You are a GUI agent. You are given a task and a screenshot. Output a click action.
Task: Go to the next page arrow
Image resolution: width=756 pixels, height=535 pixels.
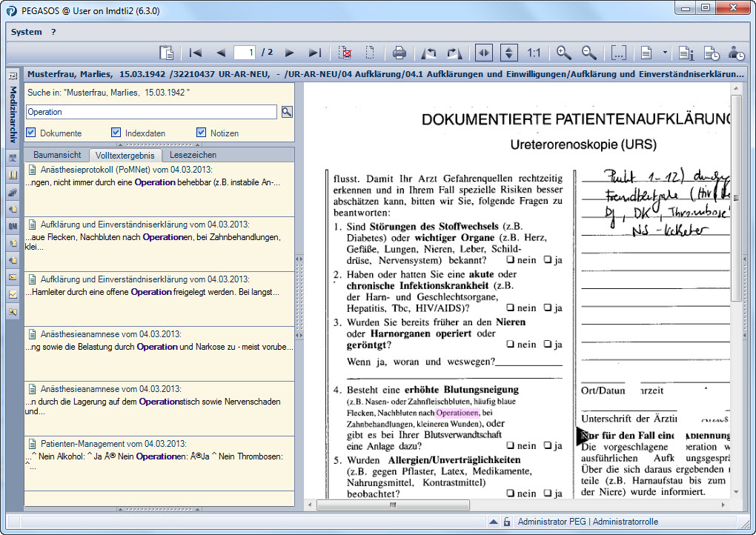[x=290, y=53]
